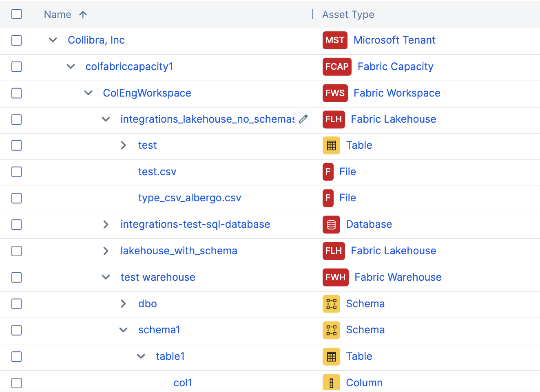This screenshot has width=540, height=392.
Task: Expand the integrations-test-sql-database node
Action: (106, 225)
